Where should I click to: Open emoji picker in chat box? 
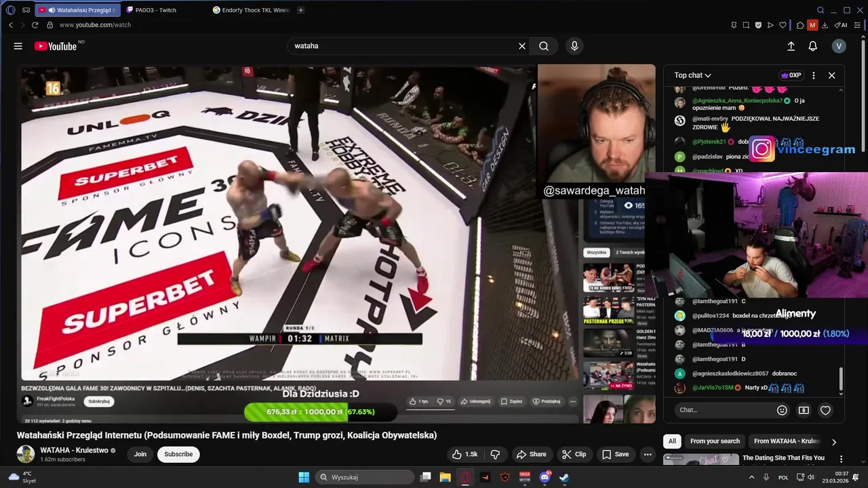(x=782, y=410)
